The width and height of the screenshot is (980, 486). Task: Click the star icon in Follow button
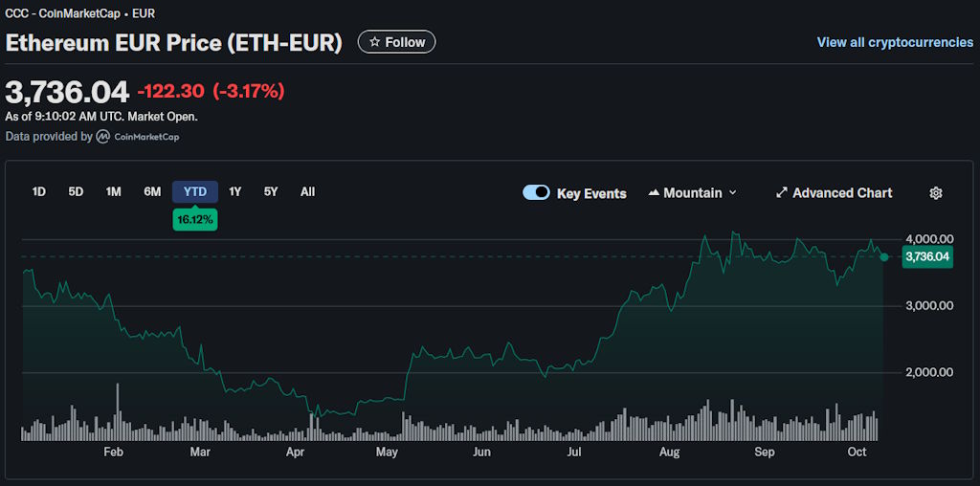tap(374, 42)
